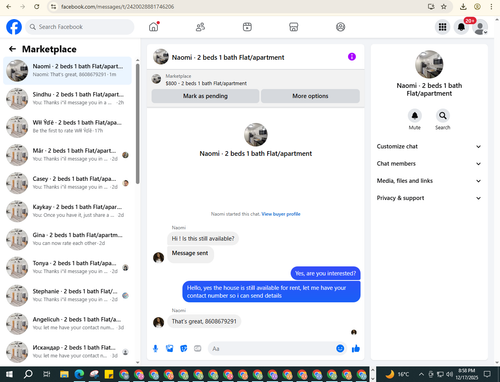
Task: Open Windows Start menu
Action: pyautogui.click(x=9, y=374)
